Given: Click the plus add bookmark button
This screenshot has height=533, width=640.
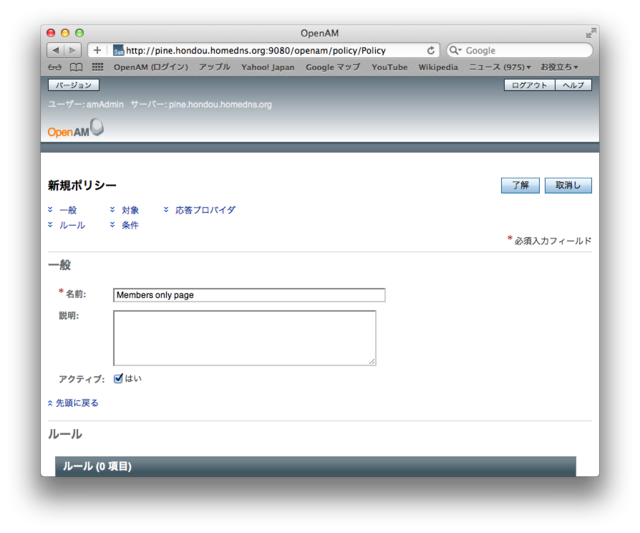Looking at the screenshot, I should 97,50.
